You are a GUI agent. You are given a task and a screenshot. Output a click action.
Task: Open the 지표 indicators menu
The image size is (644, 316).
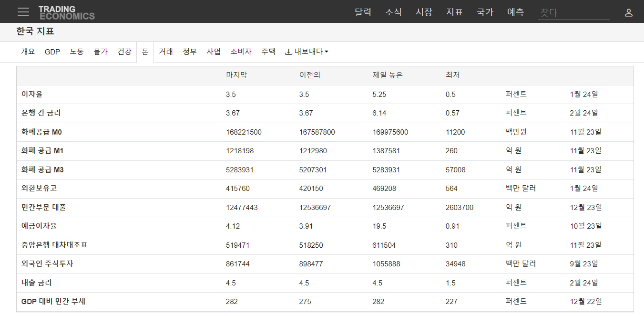point(455,12)
